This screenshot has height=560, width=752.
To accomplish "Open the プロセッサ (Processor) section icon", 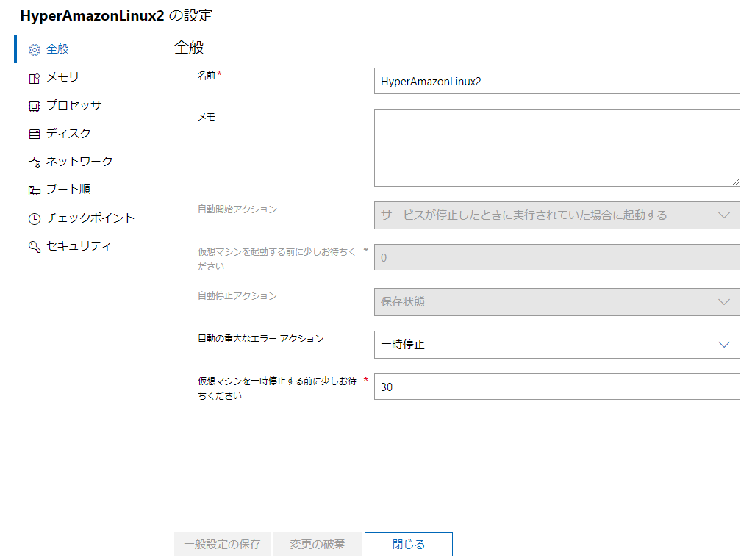I will click(x=35, y=104).
